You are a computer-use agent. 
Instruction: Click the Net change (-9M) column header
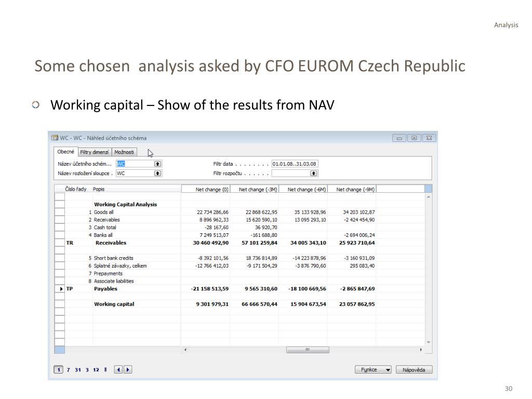[x=352, y=189]
